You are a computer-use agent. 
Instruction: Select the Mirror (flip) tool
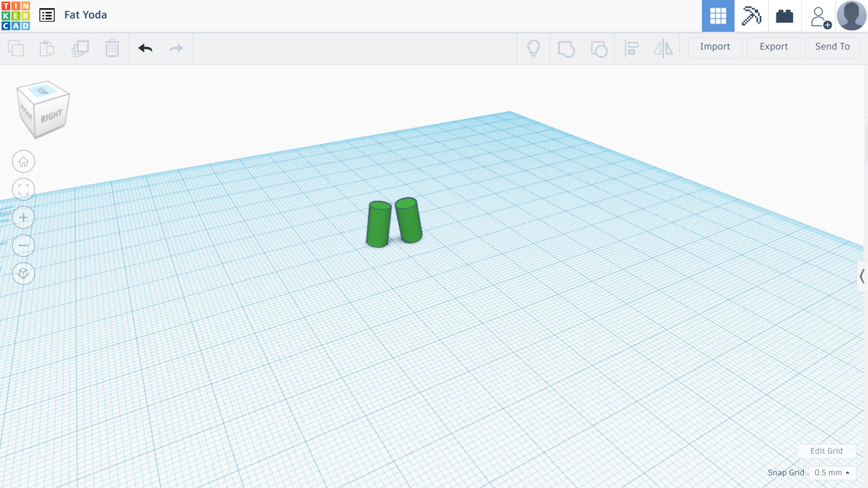[x=663, y=48]
